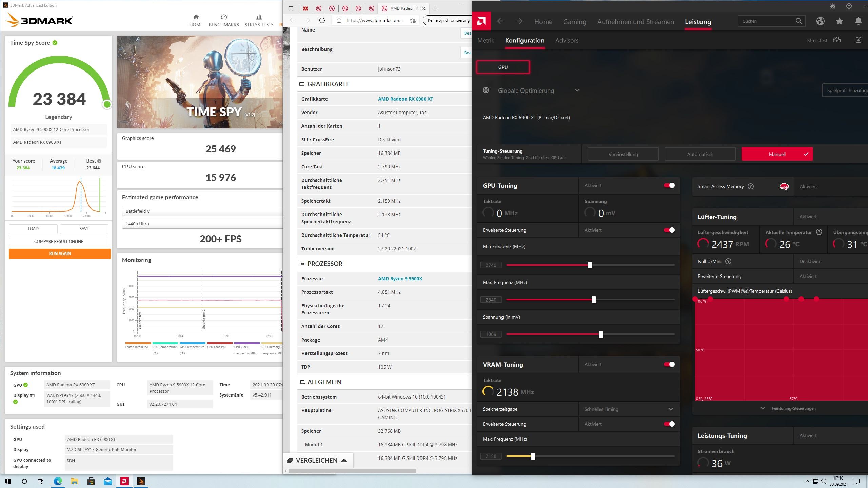The width and height of the screenshot is (868, 488).
Task: Click Smart Access Memory help icon
Action: pyautogui.click(x=751, y=186)
